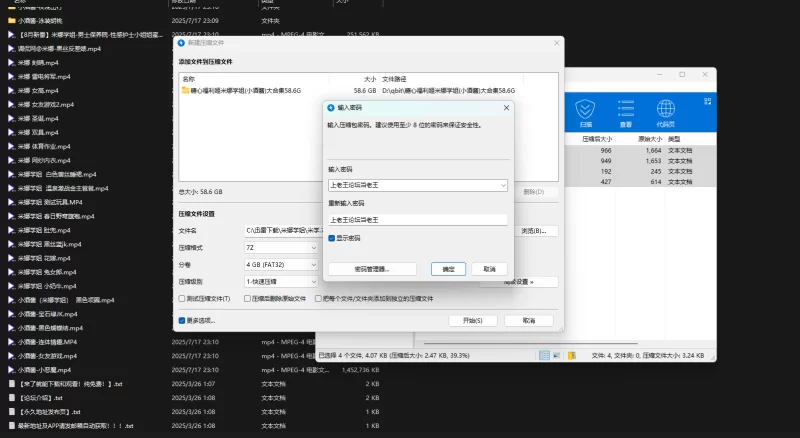The width and height of the screenshot is (800, 438).
Task: Maximize the archive window
Action: point(682,75)
